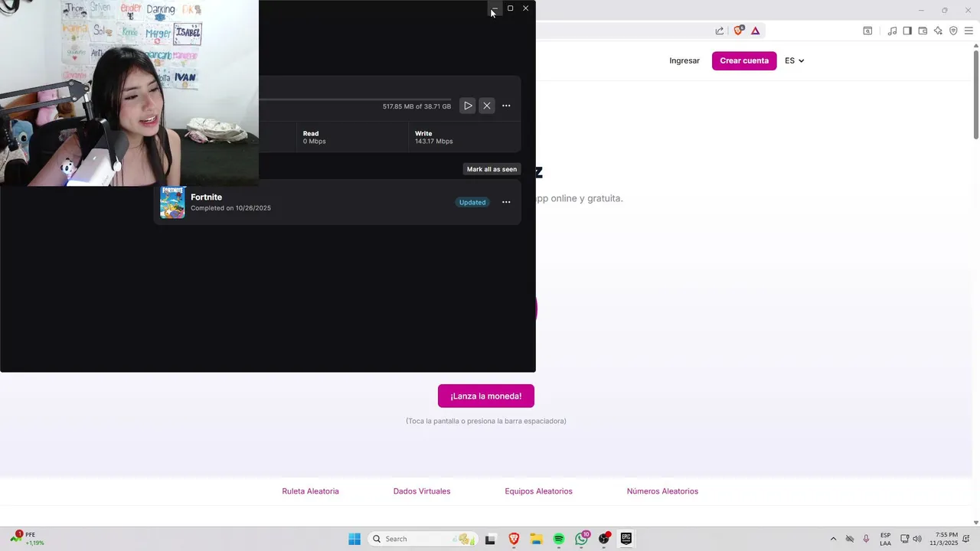
Task: Click the ¡Lanza la moneda! button
Action: click(486, 396)
